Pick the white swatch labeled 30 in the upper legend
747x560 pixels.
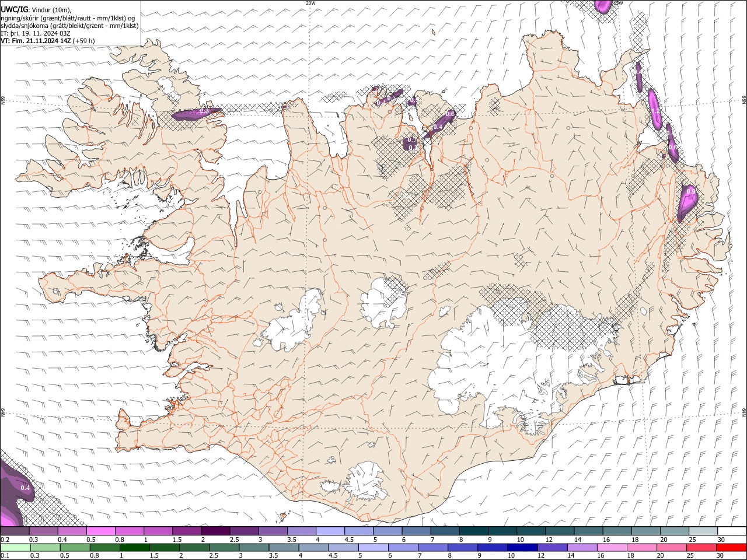pyautogui.click(x=732, y=531)
